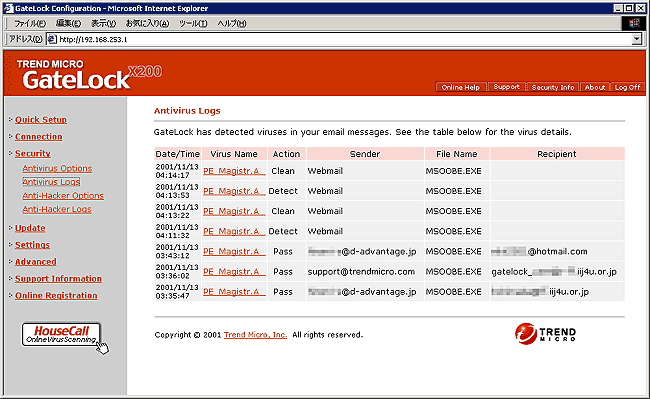Viewport: 650px width, 399px height.
Task: Open PE_Magistr.A link in the 03:35:47 row
Action: 234,292
